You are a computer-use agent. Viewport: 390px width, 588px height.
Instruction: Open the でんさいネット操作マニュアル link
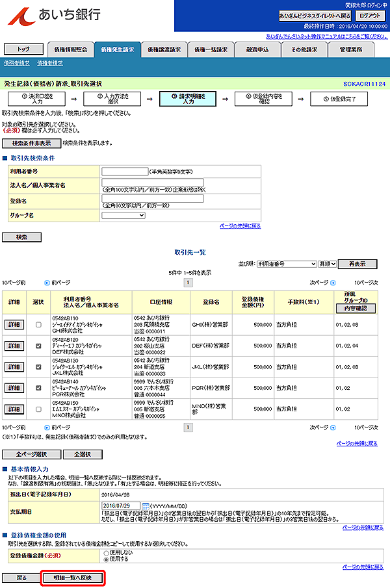pos(326,36)
